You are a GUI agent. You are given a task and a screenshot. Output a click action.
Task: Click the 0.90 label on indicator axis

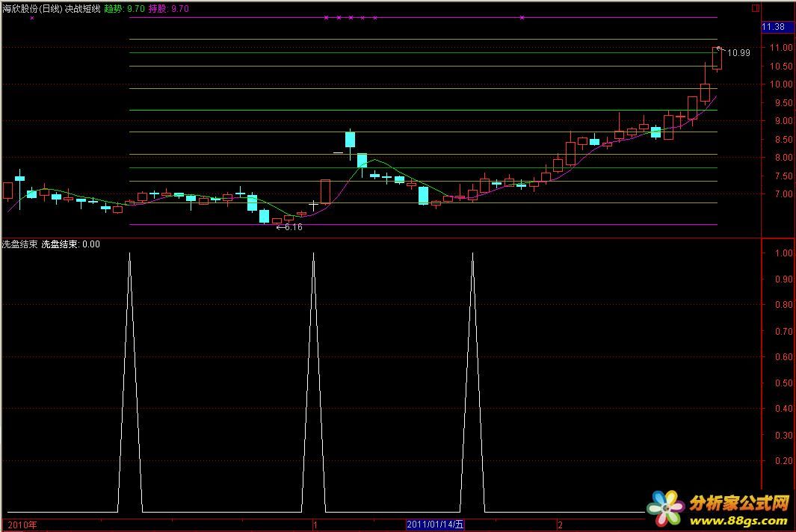(x=784, y=279)
